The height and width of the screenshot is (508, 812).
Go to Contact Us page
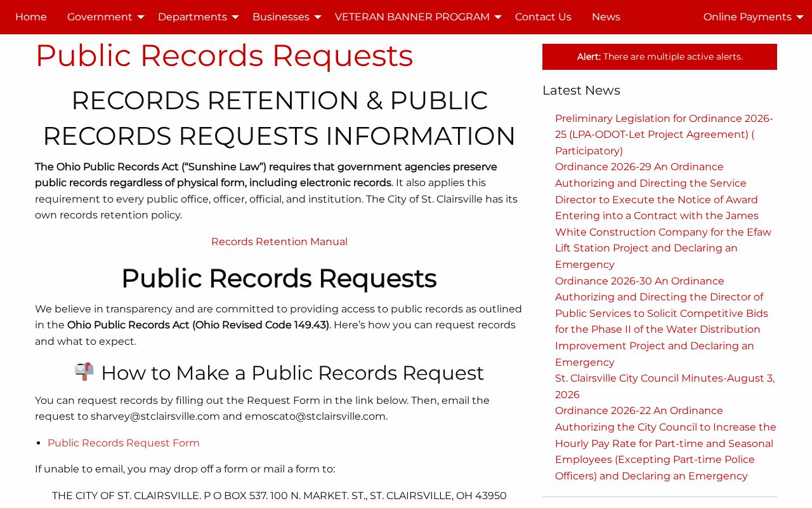point(543,17)
